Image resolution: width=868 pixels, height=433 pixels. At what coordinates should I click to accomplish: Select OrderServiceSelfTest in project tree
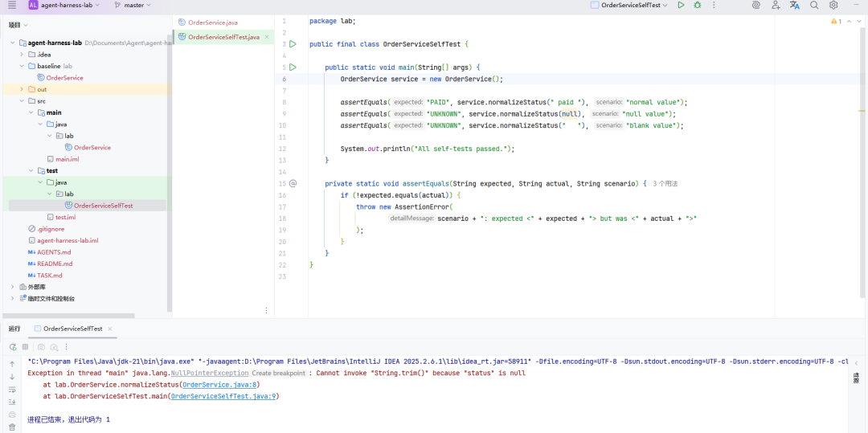pyautogui.click(x=103, y=205)
